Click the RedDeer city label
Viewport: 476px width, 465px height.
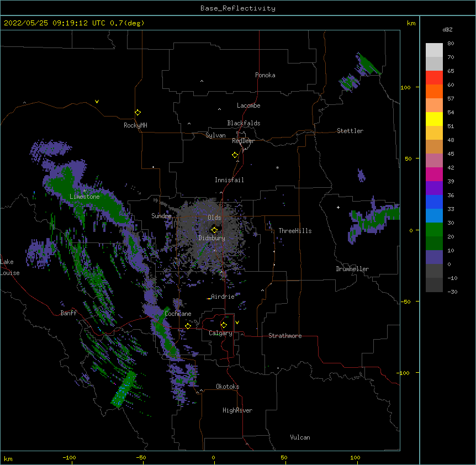243,141
